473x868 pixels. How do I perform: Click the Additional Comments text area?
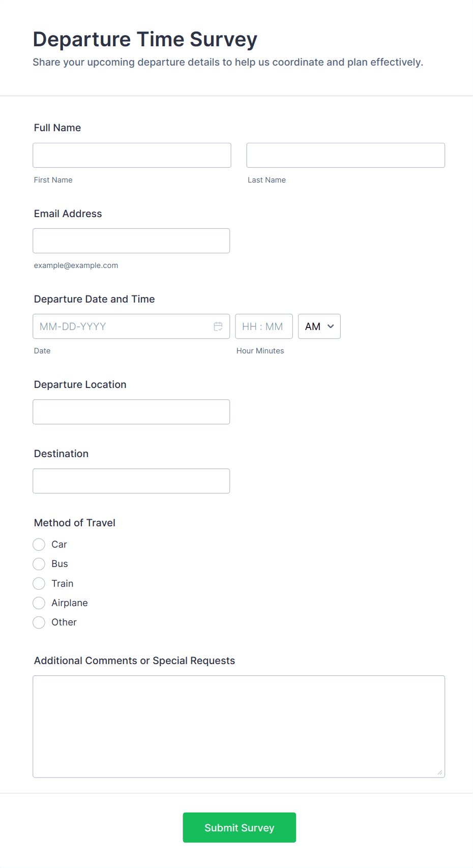pyautogui.click(x=239, y=726)
